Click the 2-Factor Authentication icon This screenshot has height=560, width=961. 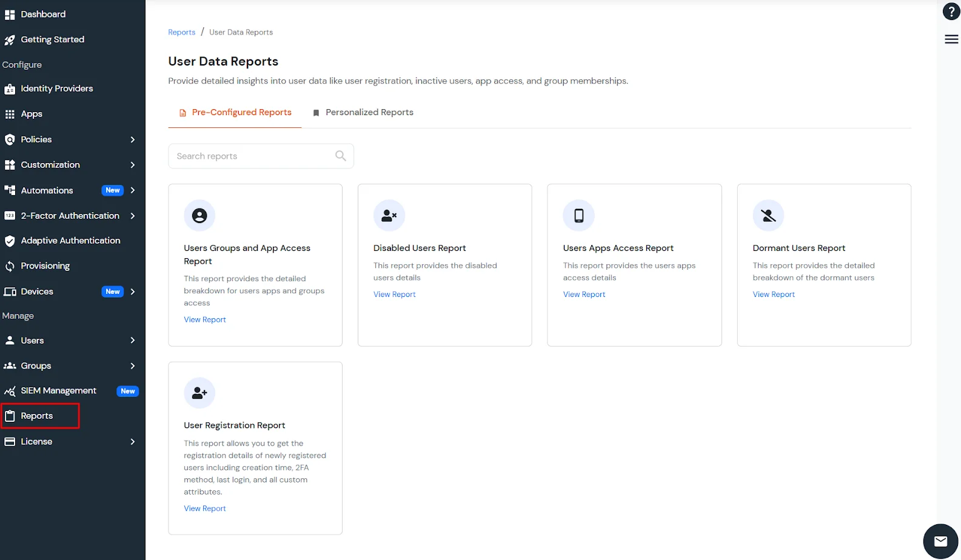coord(10,216)
